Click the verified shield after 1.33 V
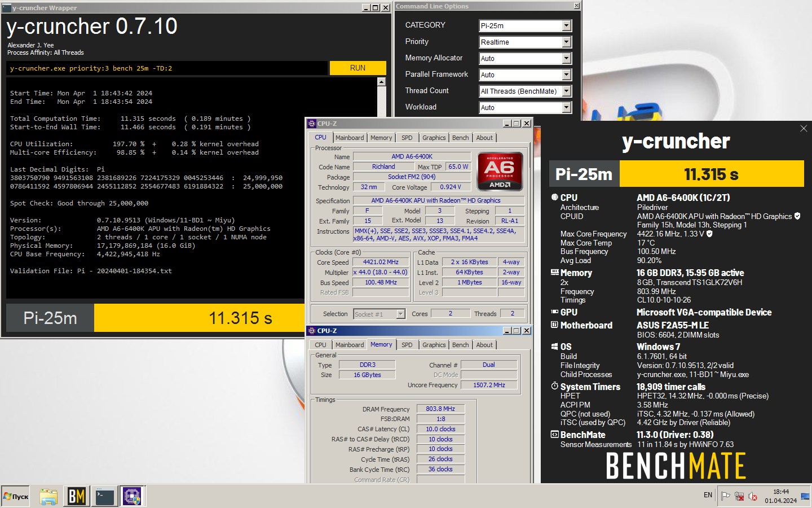Screen dimensions: 812x508 [709, 234]
